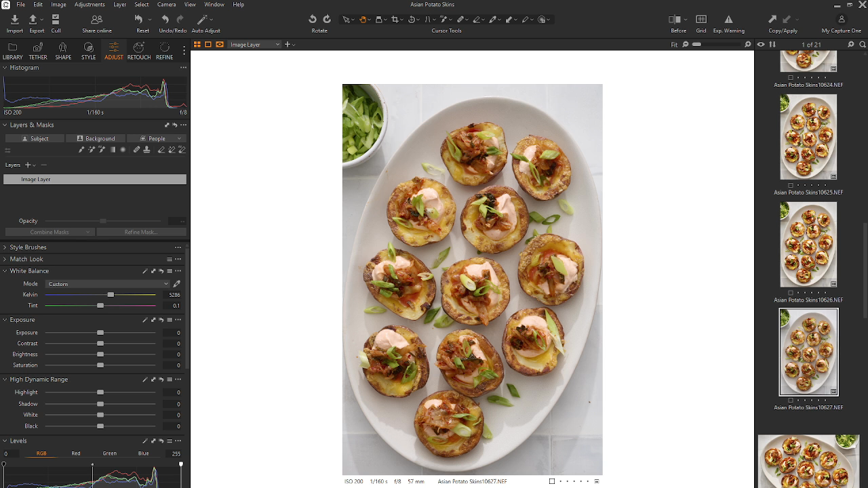
Task: Collapse the White Balance panel
Action: click(5, 271)
